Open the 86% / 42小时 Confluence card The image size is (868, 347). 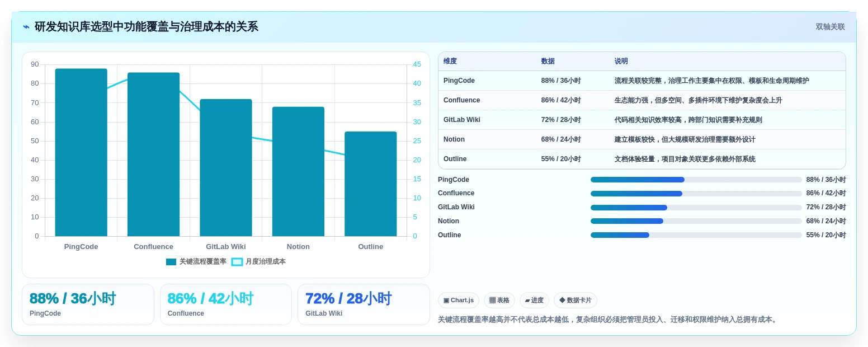226,304
